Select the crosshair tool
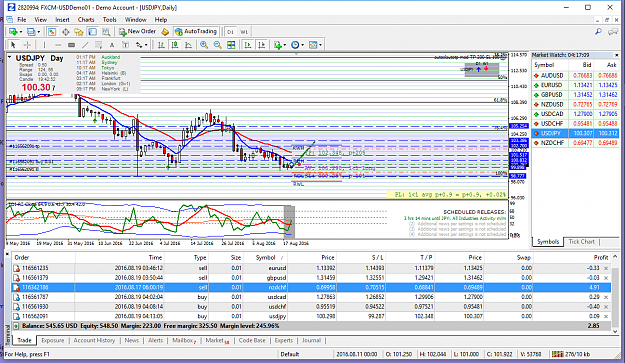 (x=27, y=45)
